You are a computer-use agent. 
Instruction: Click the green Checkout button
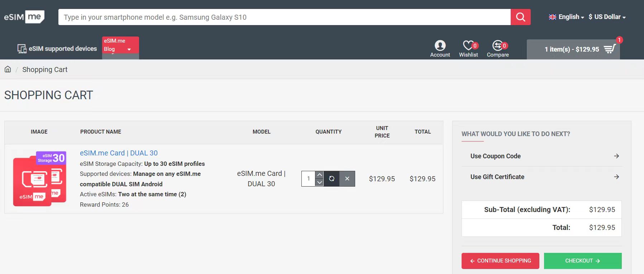582,261
